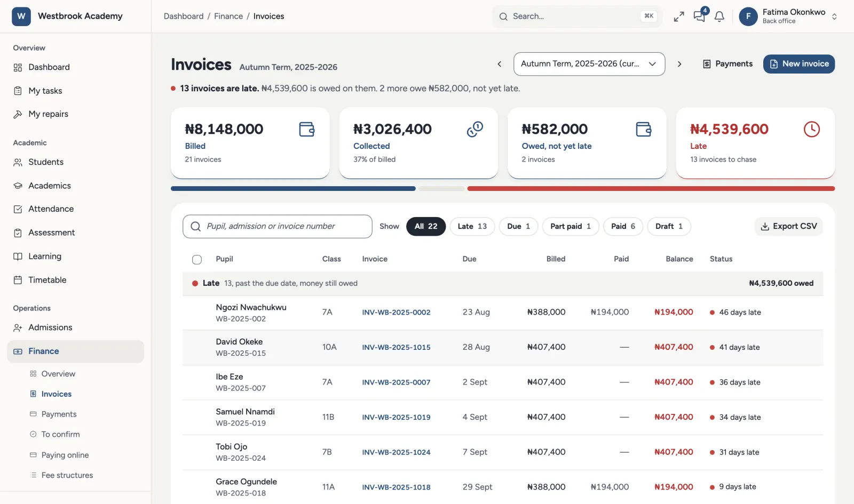
Task: Click the fullscreen expand icon
Action: point(678,17)
